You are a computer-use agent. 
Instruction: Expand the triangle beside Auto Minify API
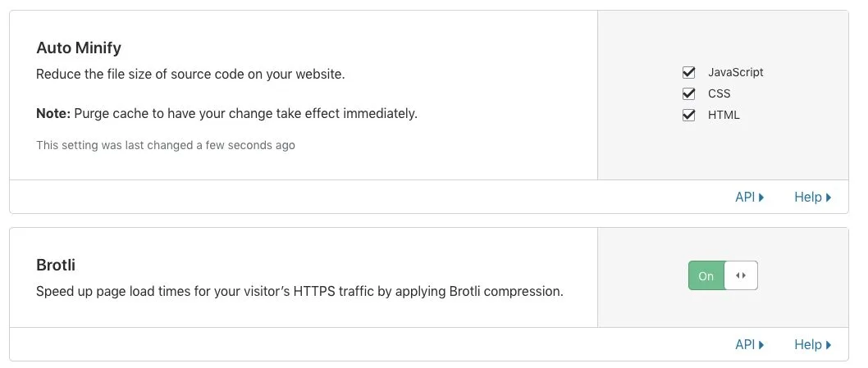(761, 197)
